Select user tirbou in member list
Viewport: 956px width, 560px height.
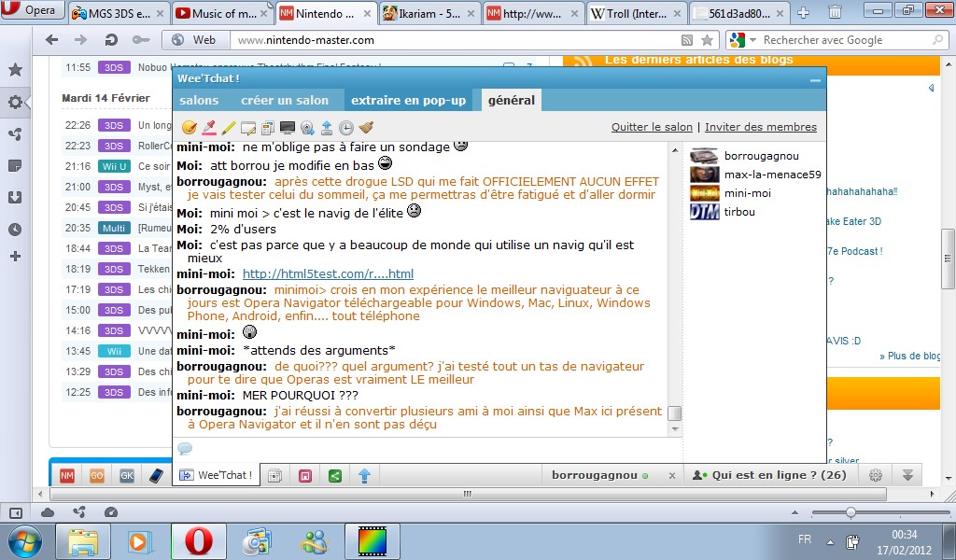[723, 212]
